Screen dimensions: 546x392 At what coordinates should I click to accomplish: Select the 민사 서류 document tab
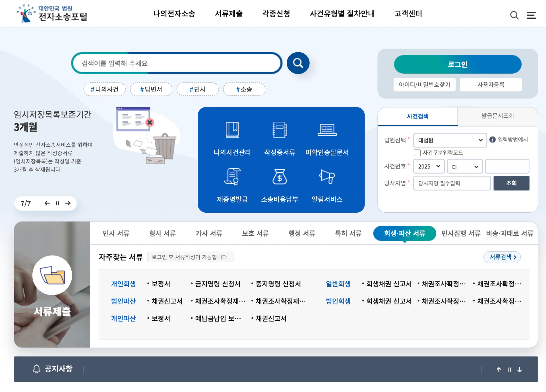coord(115,233)
